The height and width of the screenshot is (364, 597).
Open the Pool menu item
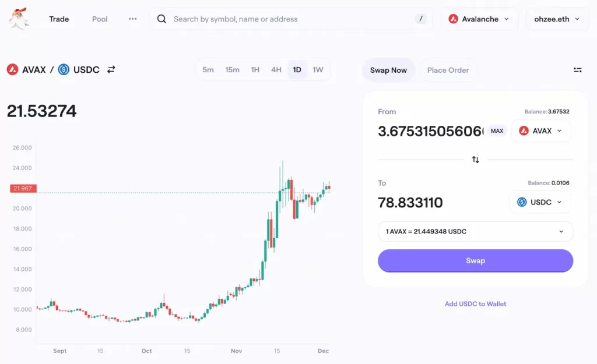coord(100,19)
